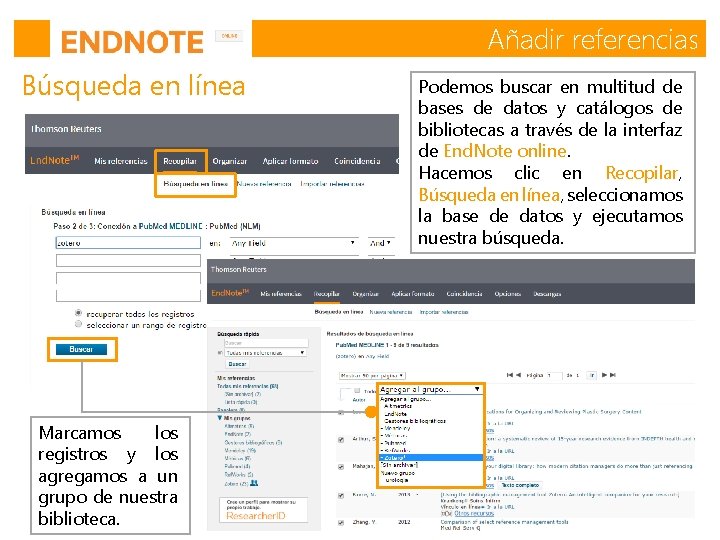Select 'recuperar todos los registros' radio button
Viewport: 720px width, 540px height.
click(78, 313)
